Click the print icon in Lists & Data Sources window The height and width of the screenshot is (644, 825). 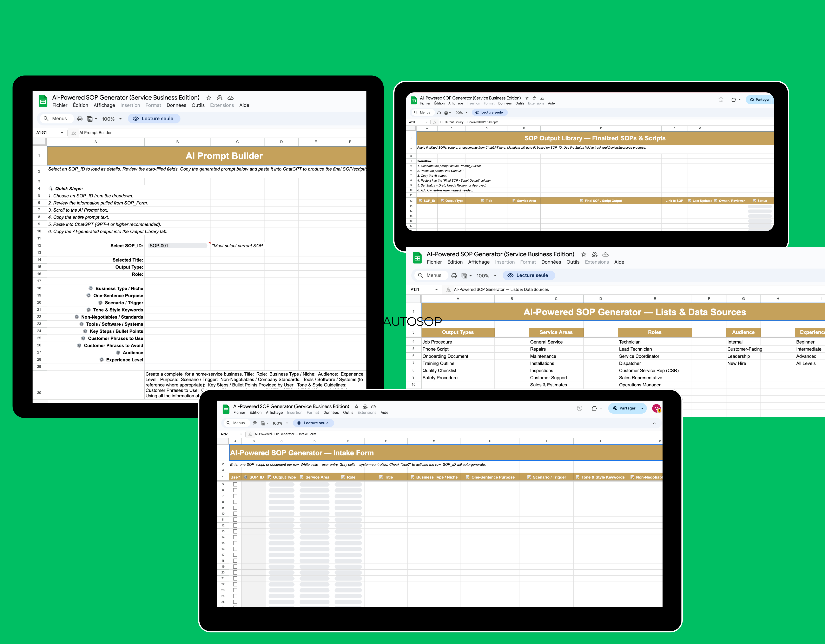tap(454, 276)
